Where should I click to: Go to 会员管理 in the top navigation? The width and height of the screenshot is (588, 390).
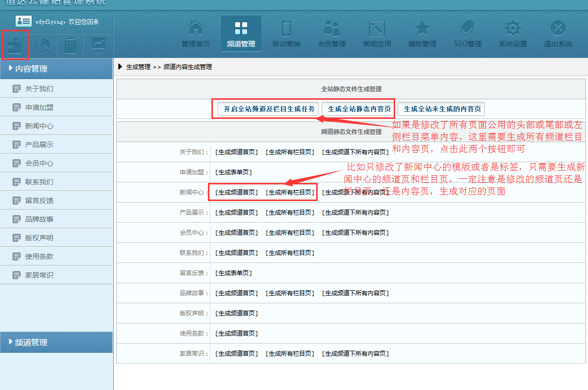point(332,34)
